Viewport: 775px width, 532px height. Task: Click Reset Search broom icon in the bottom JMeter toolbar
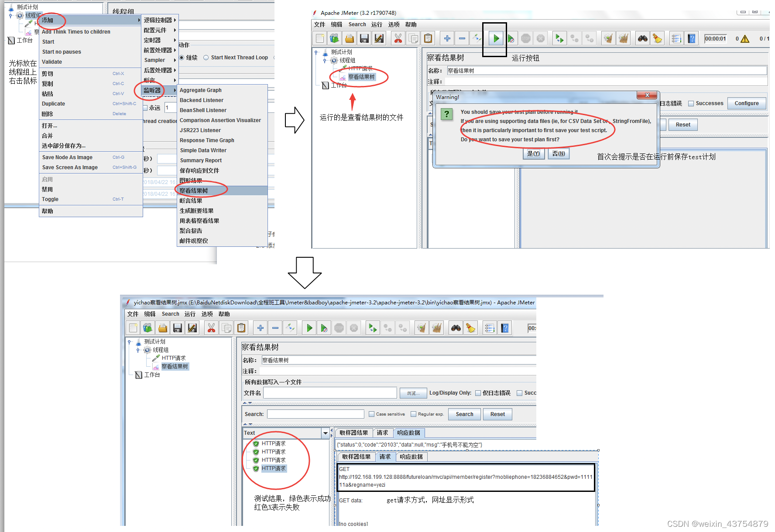(471, 328)
